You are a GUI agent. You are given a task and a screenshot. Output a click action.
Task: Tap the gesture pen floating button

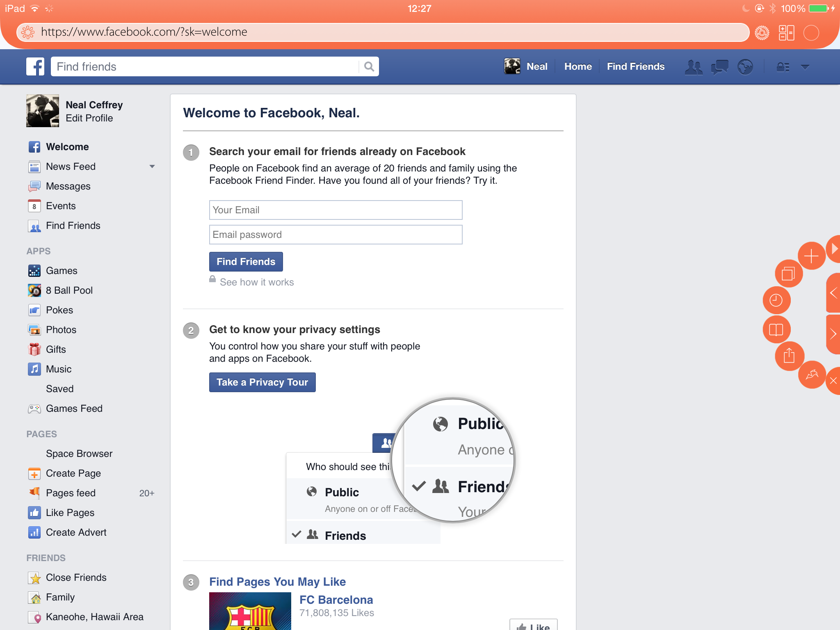tap(812, 374)
